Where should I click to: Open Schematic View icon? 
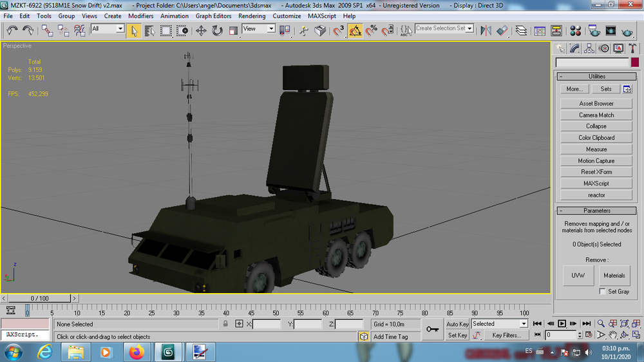(x=556, y=30)
